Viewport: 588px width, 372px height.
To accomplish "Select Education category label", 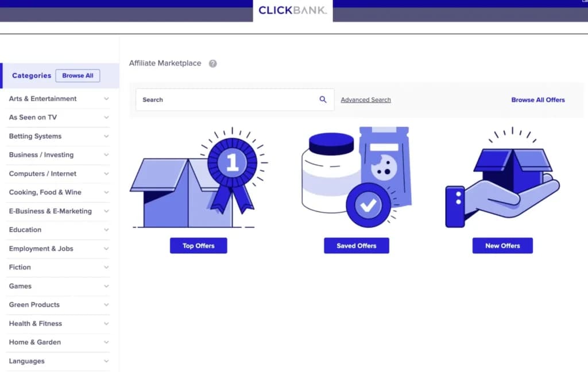I will tap(25, 230).
